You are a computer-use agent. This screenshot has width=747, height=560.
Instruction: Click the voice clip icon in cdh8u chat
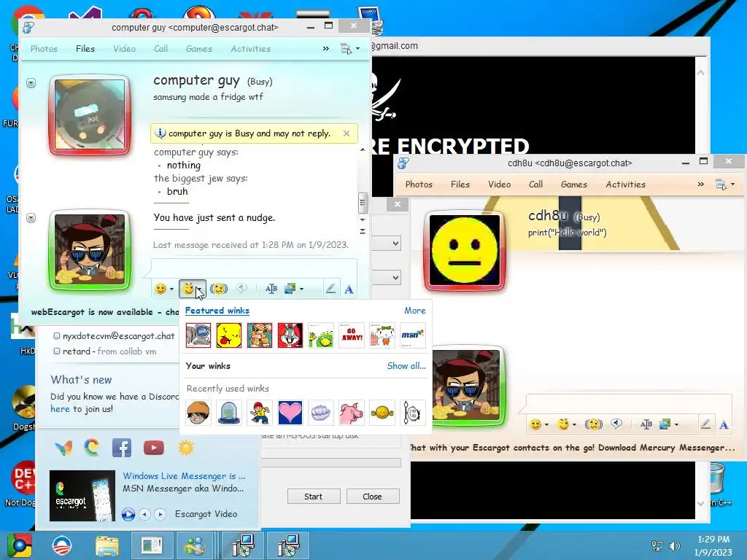[616, 424]
